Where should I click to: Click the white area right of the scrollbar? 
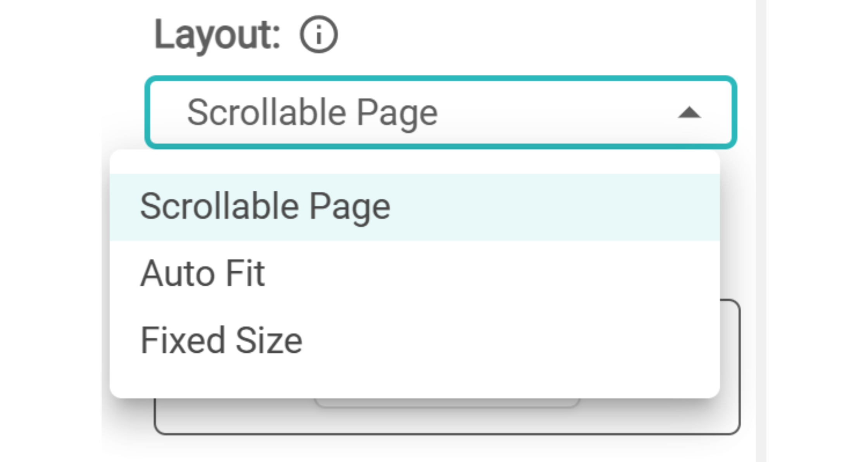(814, 233)
